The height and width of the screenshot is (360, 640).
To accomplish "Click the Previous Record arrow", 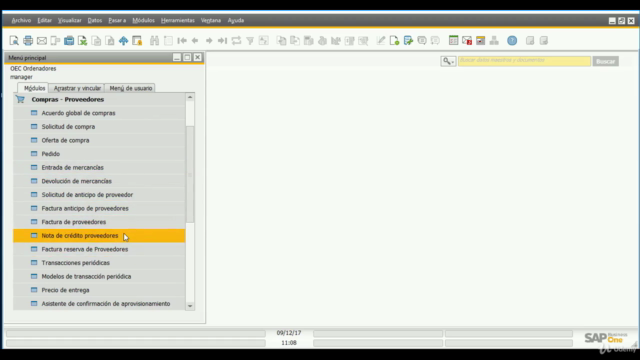I will click(195, 40).
